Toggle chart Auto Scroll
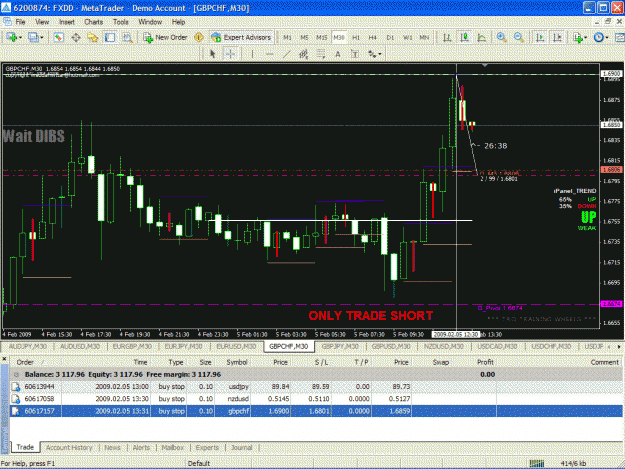Screen dimensions: 625x469 [540, 37]
